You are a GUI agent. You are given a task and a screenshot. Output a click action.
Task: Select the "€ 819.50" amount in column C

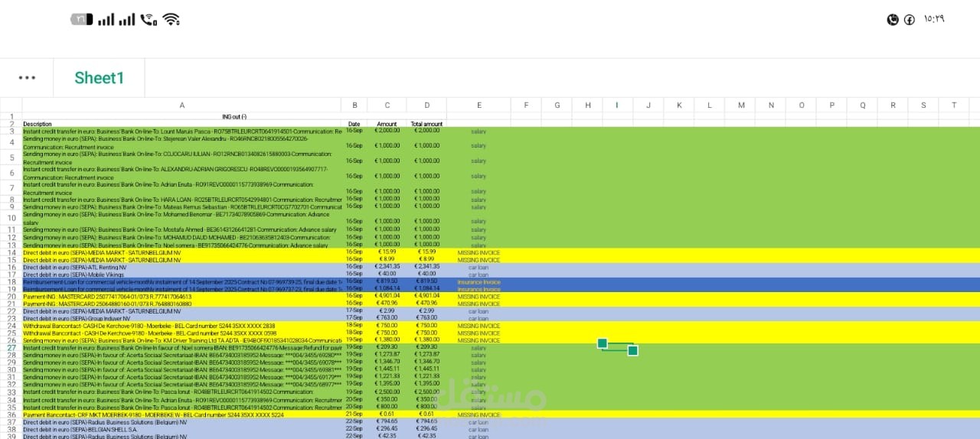pyautogui.click(x=387, y=281)
